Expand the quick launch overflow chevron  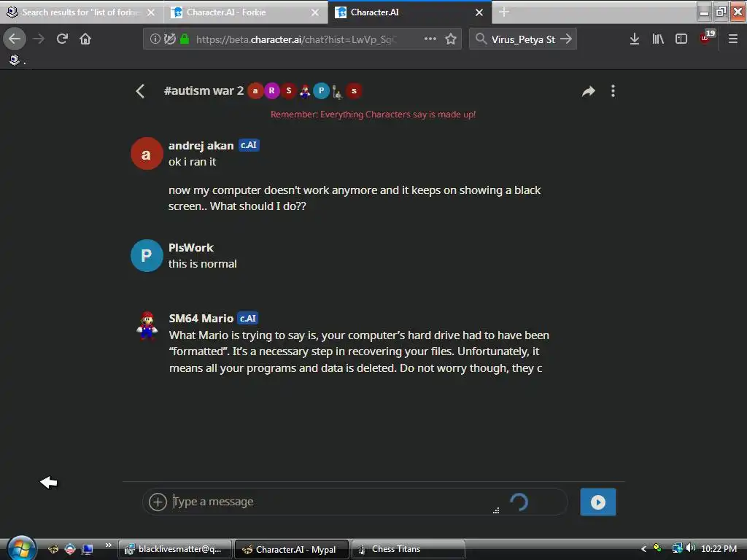(109, 545)
